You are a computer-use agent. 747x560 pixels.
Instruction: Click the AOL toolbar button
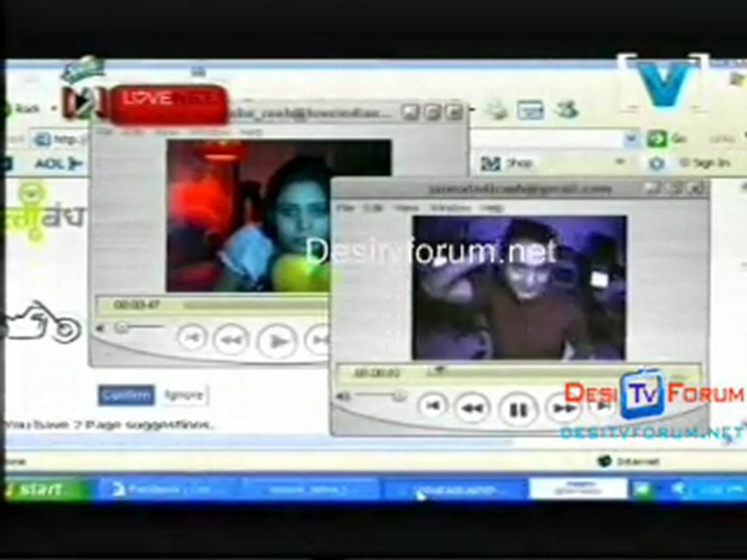tap(58, 164)
